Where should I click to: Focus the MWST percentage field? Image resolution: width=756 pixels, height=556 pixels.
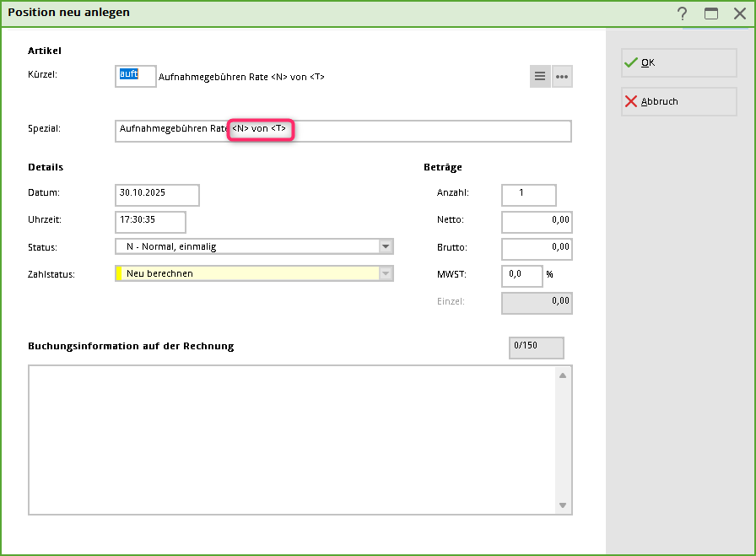(x=521, y=276)
